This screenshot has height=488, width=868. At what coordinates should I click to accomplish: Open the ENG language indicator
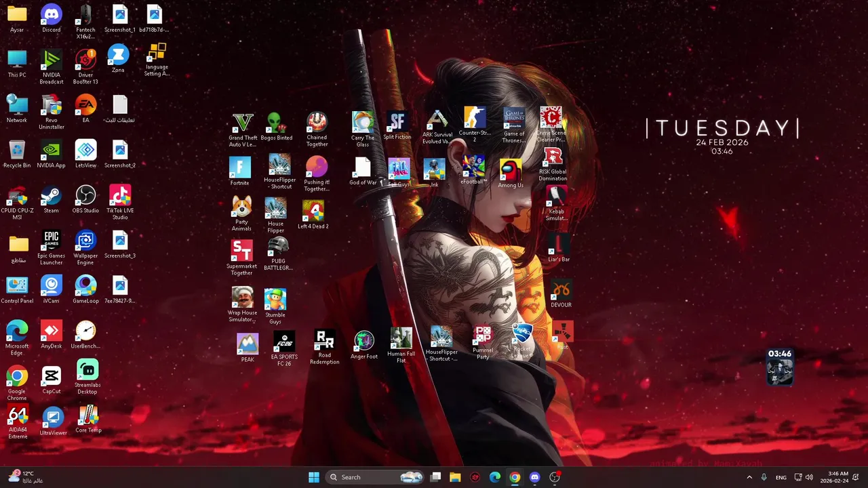coord(781,477)
